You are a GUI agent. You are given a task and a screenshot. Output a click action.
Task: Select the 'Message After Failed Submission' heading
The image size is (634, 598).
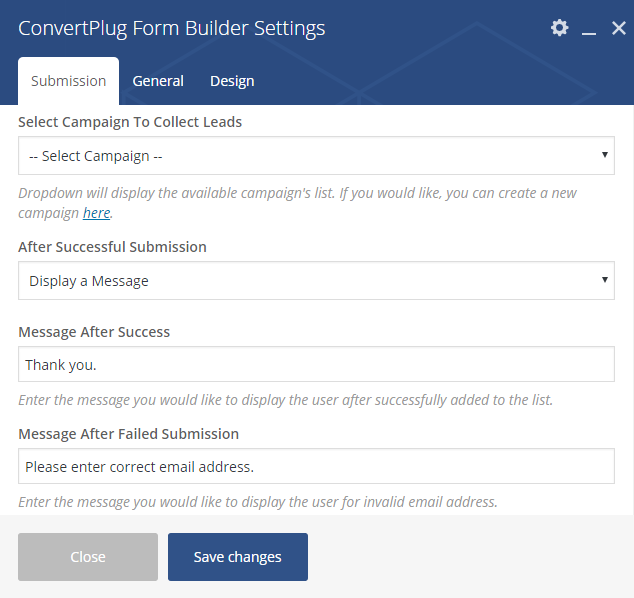(x=129, y=434)
